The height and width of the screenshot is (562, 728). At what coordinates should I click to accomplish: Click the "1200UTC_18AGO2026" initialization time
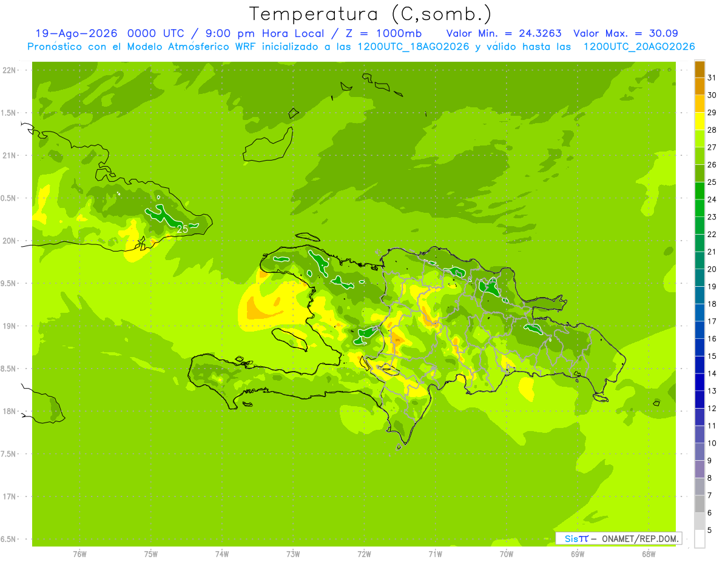click(413, 47)
